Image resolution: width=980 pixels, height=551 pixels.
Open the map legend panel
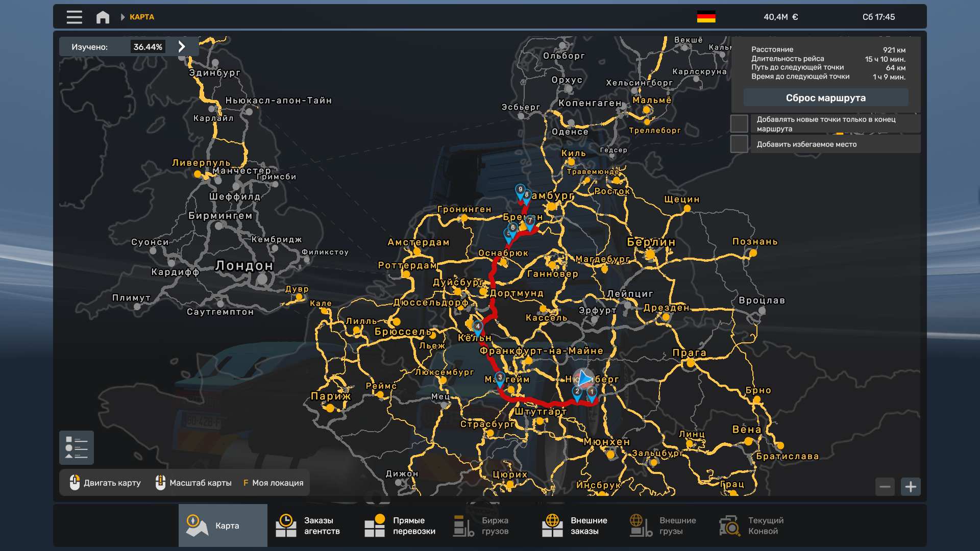(x=77, y=447)
